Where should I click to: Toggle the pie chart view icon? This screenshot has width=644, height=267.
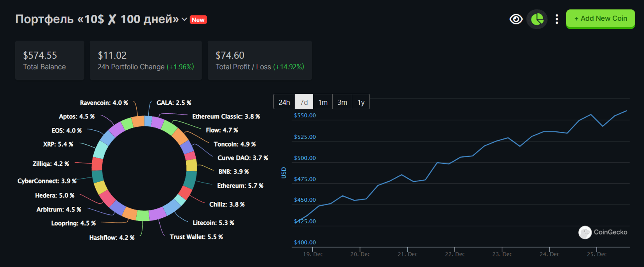coord(537,19)
